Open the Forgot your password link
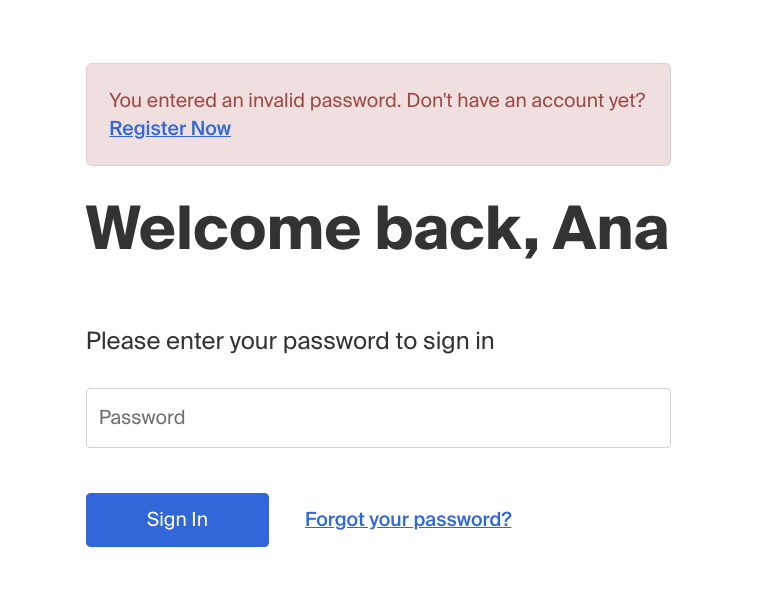 tap(408, 519)
